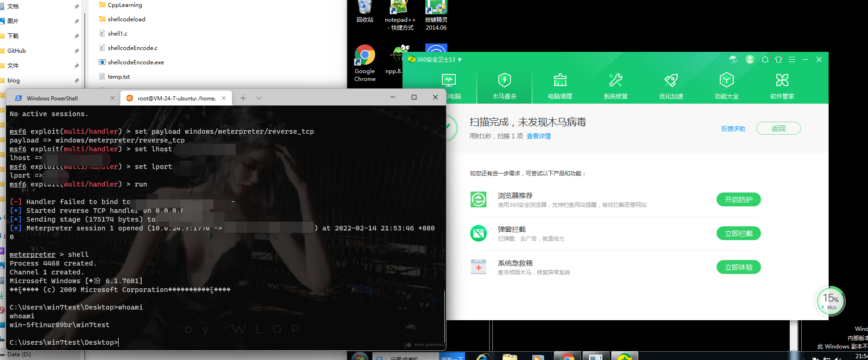868x360 pixels.
Task: Close the Windows PowerShell tab
Action: [x=113, y=98]
